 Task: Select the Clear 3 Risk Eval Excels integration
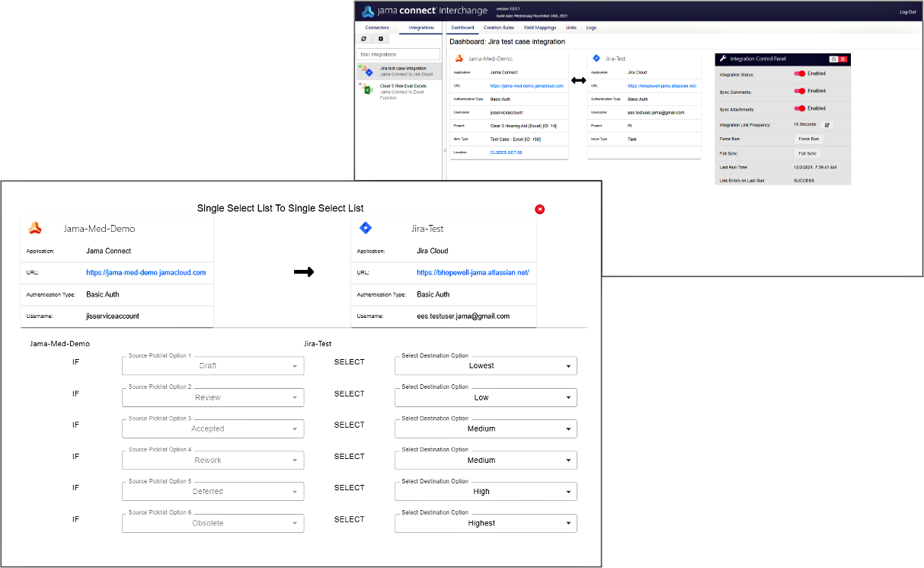coord(402,86)
